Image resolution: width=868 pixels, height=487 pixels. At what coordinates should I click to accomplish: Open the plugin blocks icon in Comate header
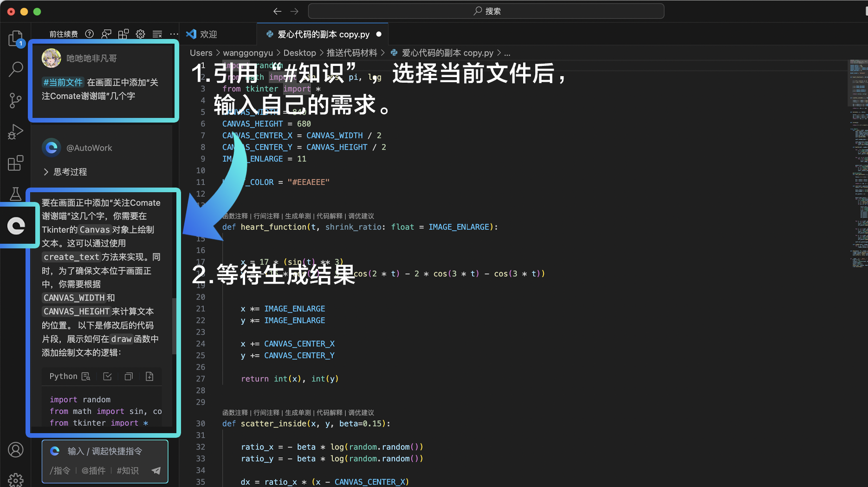pyautogui.click(x=123, y=34)
